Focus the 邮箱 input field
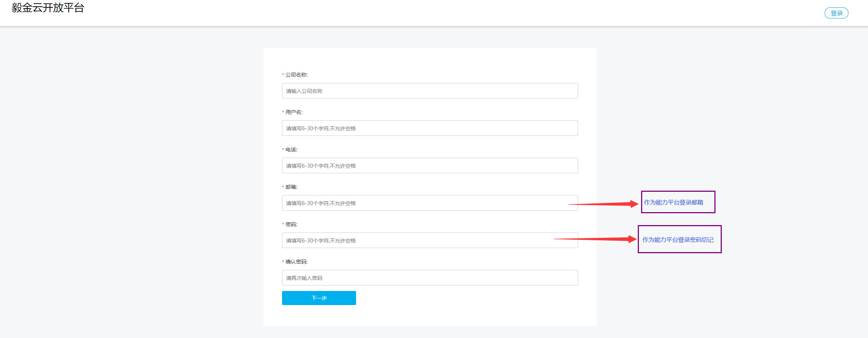 pos(430,203)
